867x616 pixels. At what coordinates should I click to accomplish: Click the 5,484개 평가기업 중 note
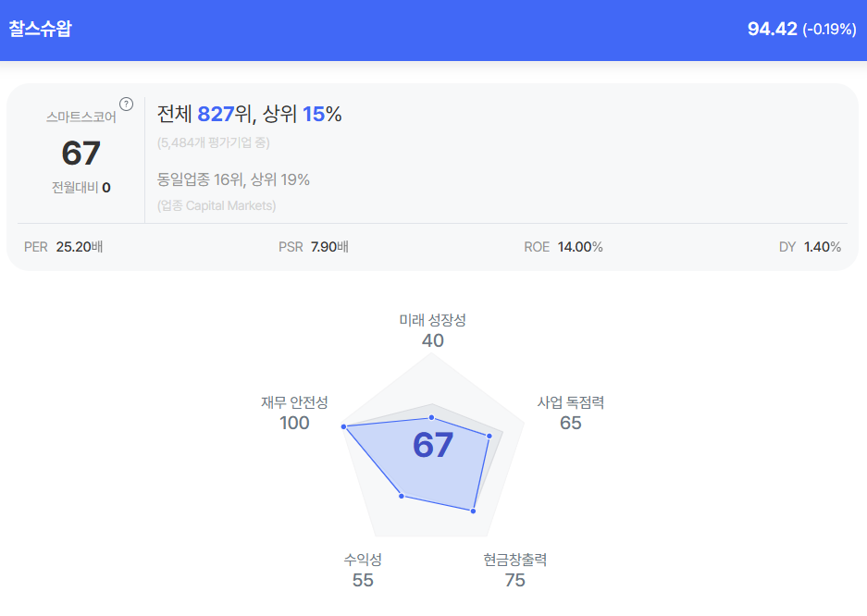tap(214, 142)
